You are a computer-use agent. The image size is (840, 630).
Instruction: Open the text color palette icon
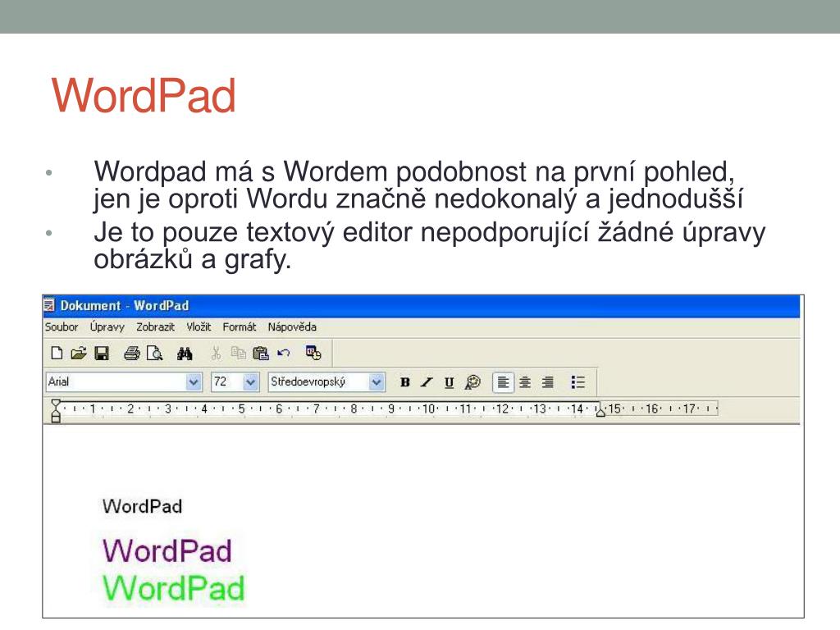tap(472, 382)
